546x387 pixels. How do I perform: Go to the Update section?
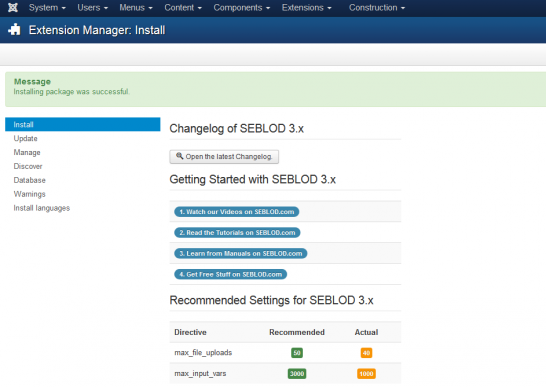[25, 138]
